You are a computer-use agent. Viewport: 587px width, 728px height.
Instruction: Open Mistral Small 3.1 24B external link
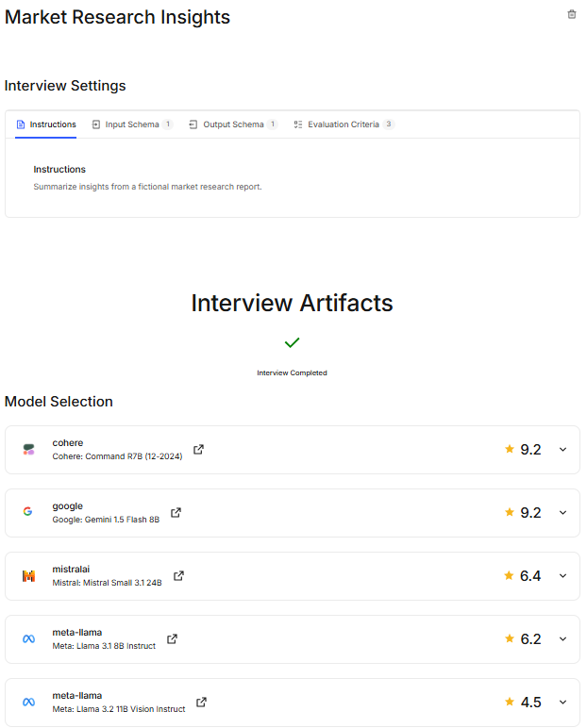[x=178, y=576]
